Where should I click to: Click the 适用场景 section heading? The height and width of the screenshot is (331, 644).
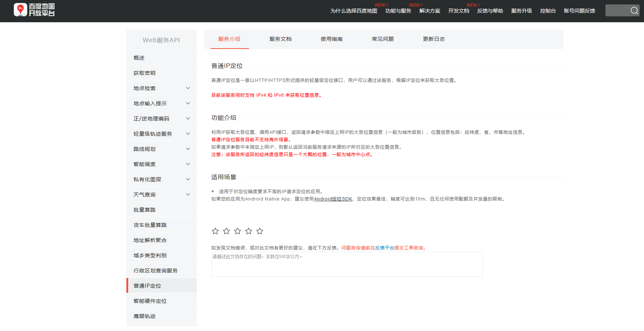224,177
